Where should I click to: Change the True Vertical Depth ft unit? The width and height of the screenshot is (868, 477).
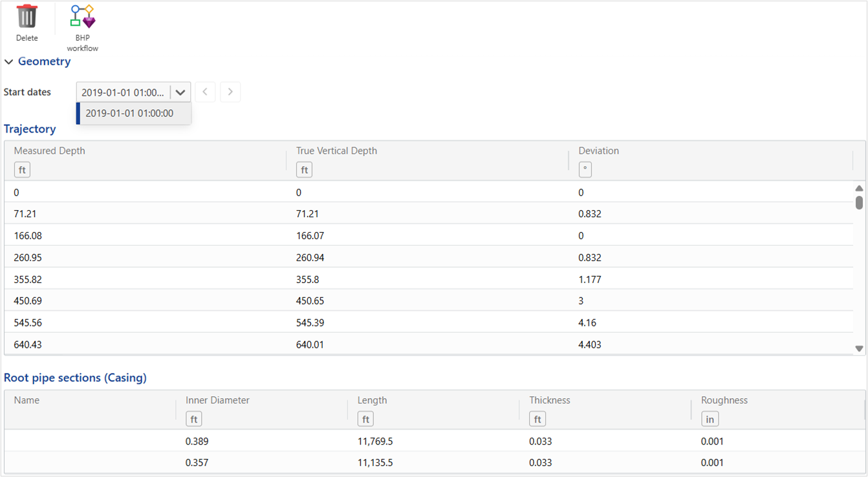point(304,170)
